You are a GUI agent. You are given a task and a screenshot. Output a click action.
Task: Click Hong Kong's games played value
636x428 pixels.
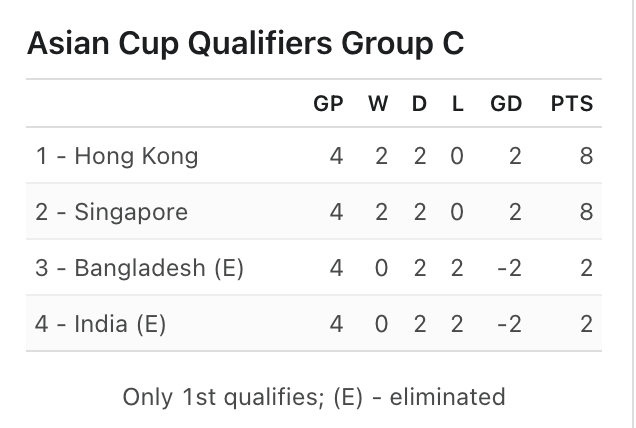tap(337, 156)
